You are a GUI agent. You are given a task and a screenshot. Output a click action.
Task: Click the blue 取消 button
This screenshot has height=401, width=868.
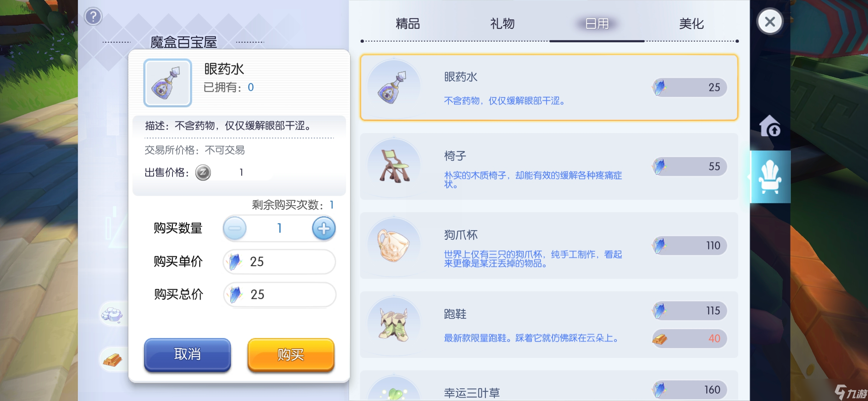point(187,355)
